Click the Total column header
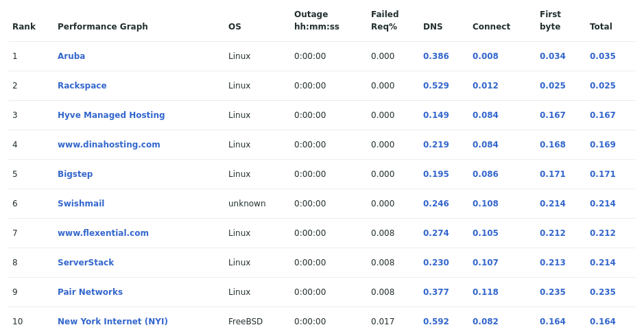 [x=601, y=27]
